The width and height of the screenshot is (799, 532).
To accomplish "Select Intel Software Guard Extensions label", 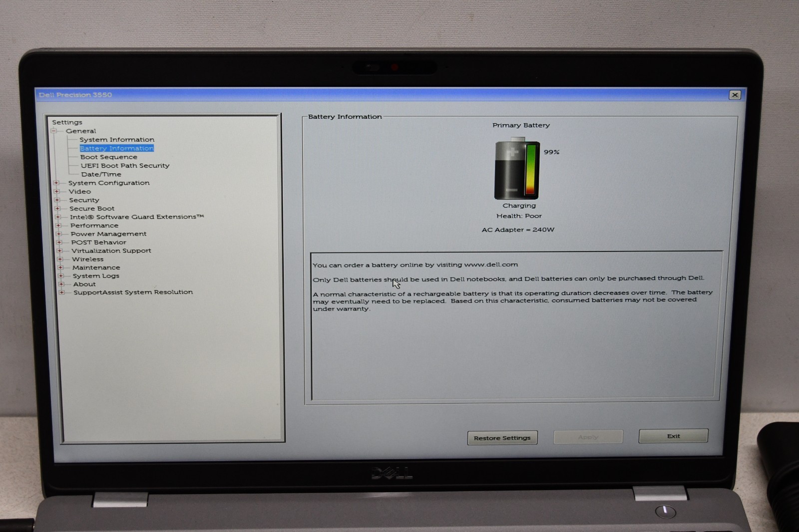I will [x=137, y=217].
